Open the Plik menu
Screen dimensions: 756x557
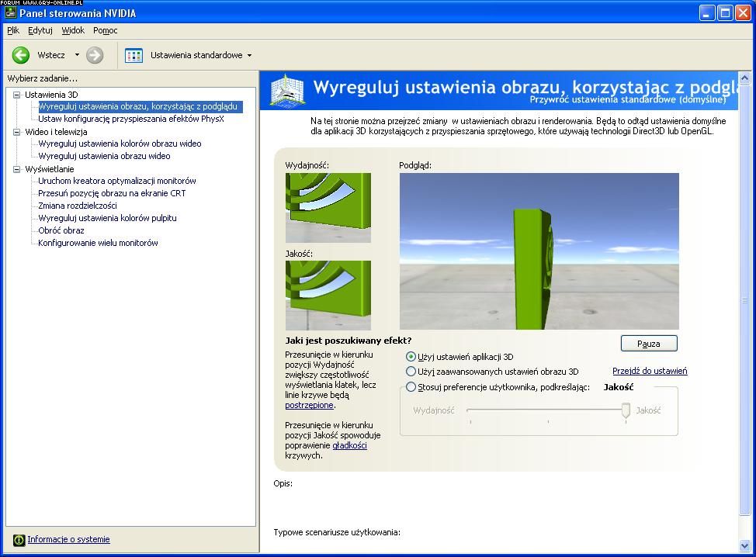tap(13, 30)
